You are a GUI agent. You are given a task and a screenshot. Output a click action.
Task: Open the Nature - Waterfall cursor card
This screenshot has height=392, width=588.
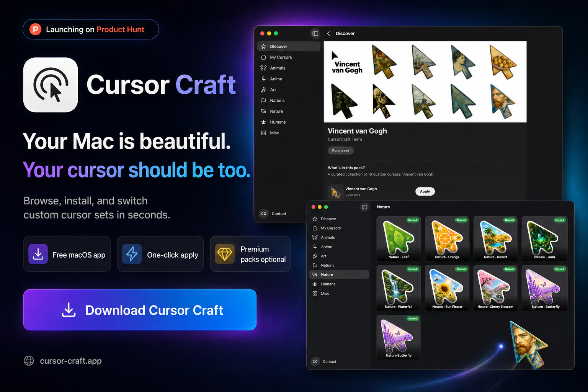pos(399,287)
